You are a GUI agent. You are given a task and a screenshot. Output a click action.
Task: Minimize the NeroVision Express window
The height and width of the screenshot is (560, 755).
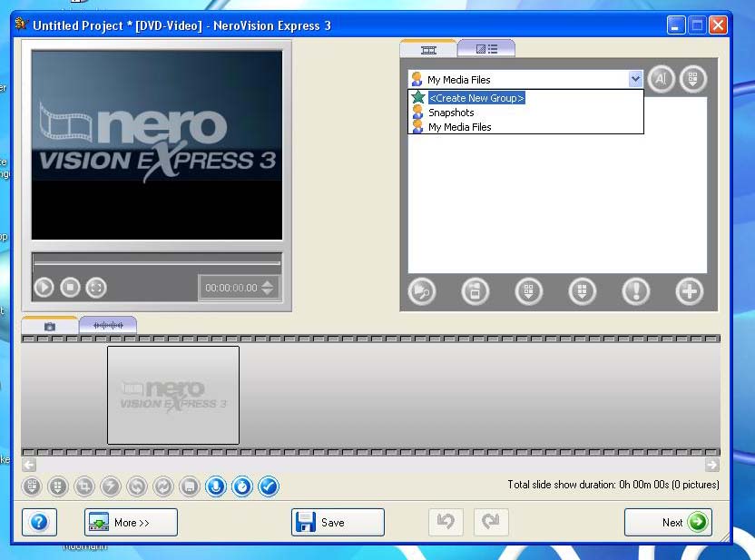[x=676, y=25]
